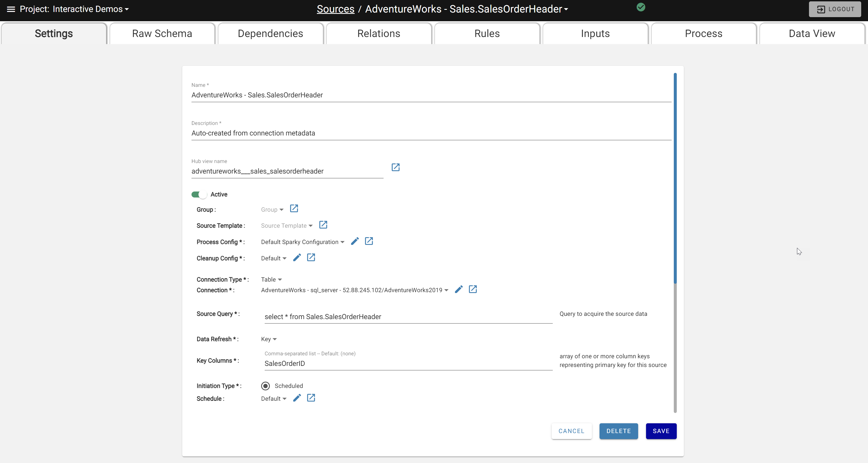
Task: Open Process Config in new window
Action: coord(369,241)
